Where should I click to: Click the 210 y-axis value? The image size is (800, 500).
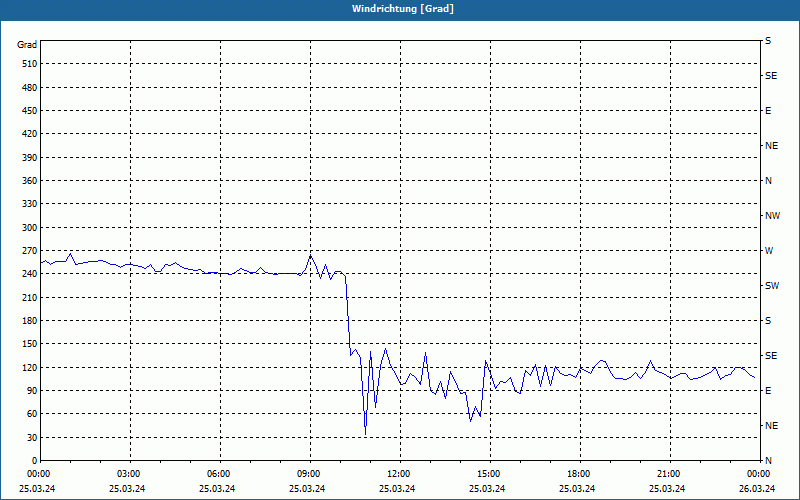tap(30, 297)
